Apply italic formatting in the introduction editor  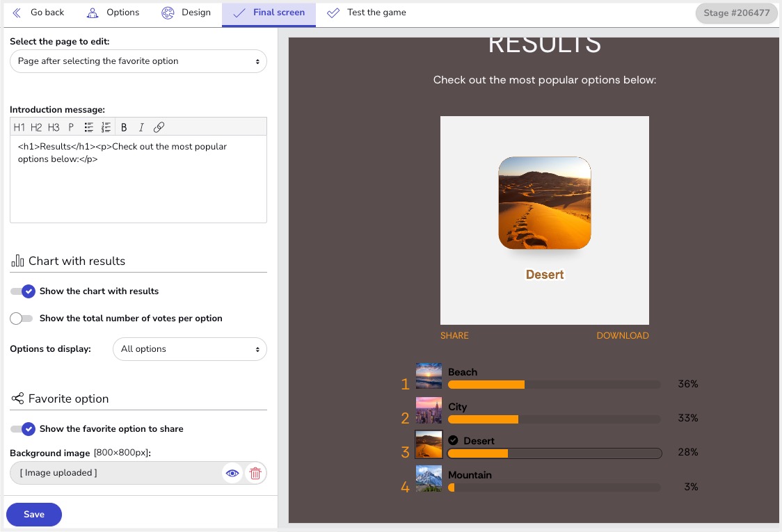141,127
